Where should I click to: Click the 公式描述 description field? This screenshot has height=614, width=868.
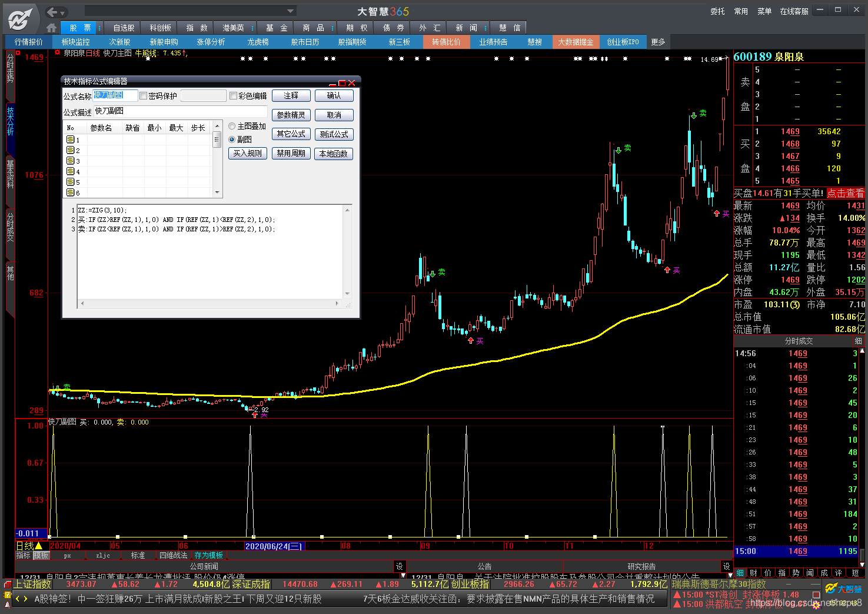[180, 111]
